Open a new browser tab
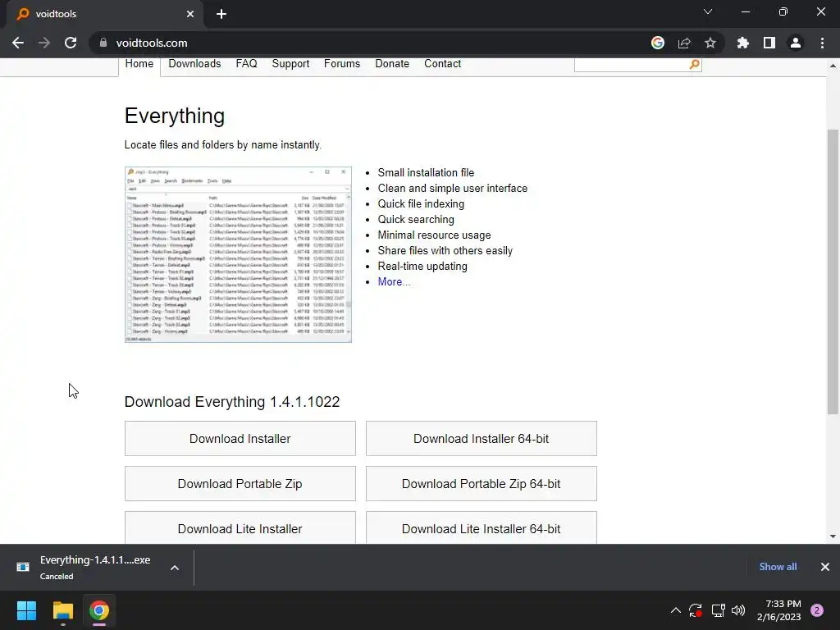 (221, 14)
